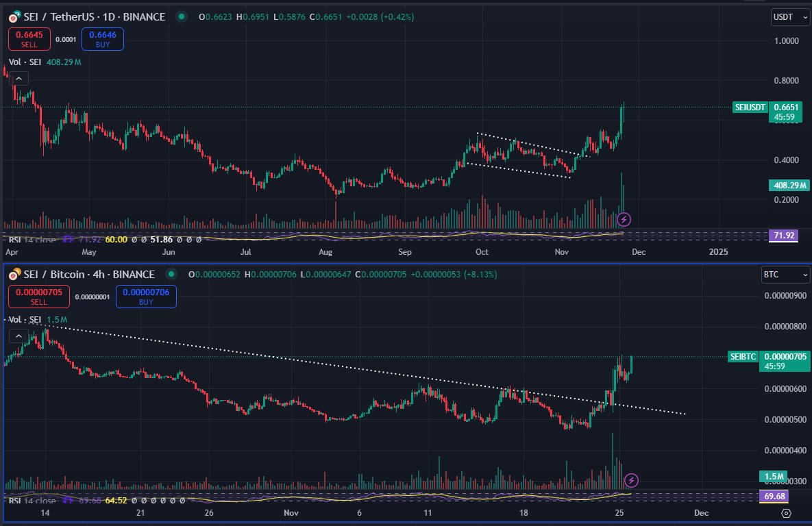The image size is (812, 526).
Task: Click the SEIUSDT price line label
Action: click(x=750, y=107)
